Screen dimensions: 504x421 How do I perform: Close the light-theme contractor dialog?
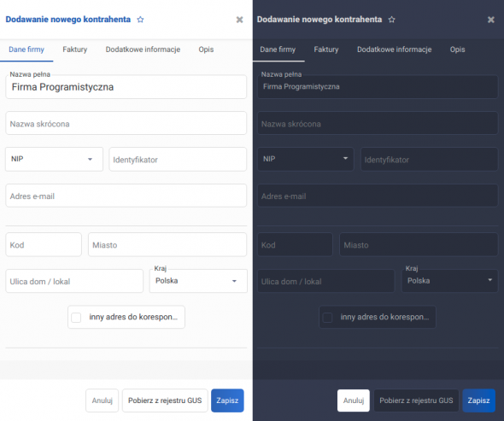[239, 20]
